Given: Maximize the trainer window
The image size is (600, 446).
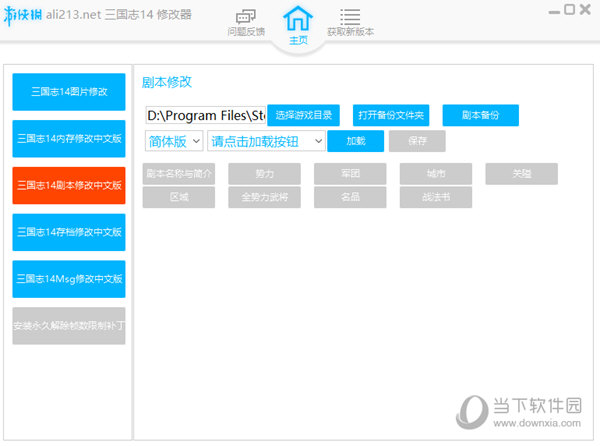Looking at the screenshot, I should point(569,9).
